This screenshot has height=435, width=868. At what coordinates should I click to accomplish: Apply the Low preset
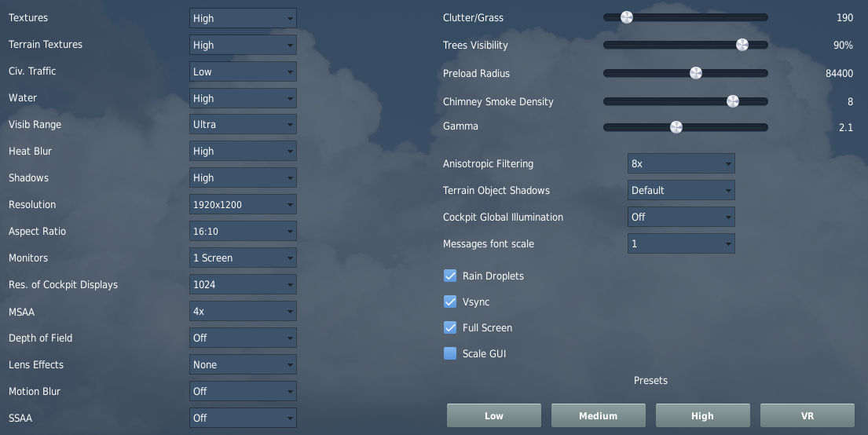(x=494, y=415)
